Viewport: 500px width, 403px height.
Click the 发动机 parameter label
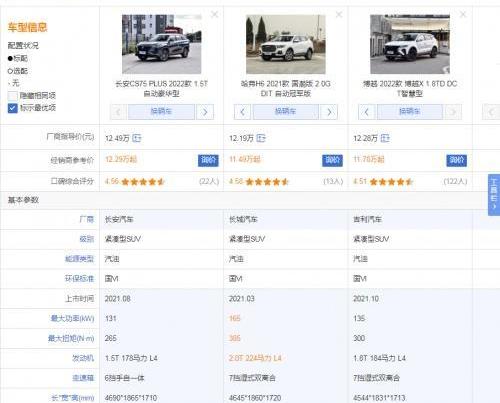(83, 358)
